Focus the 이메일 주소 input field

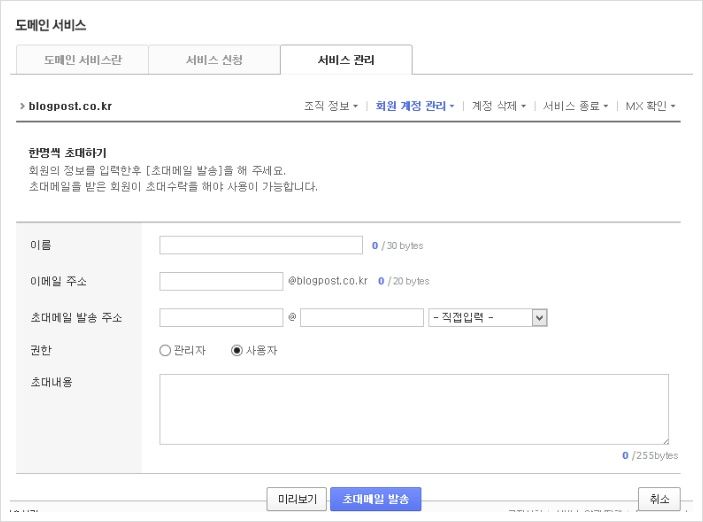221,281
